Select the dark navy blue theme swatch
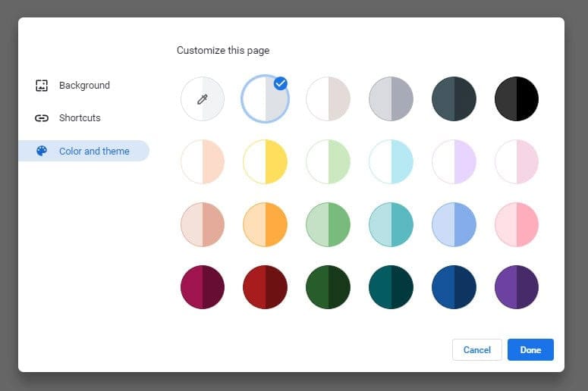 454,287
